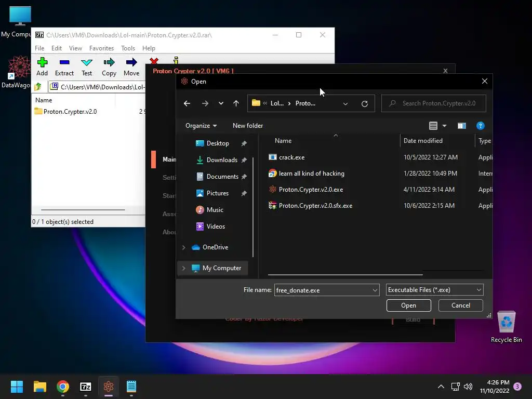The height and width of the screenshot is (399, 532).
Task: Switch to Proton Crypter taskbar icon
Action: coord(108,387)
